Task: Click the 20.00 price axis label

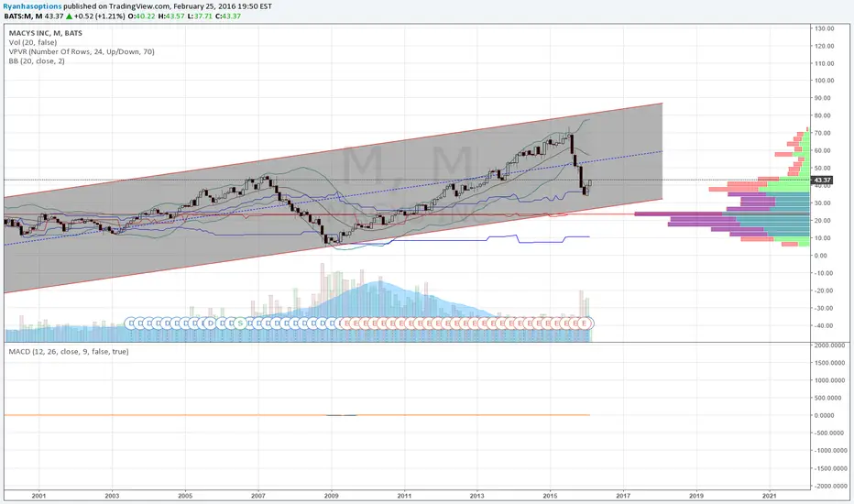Action: pos(824,220)
